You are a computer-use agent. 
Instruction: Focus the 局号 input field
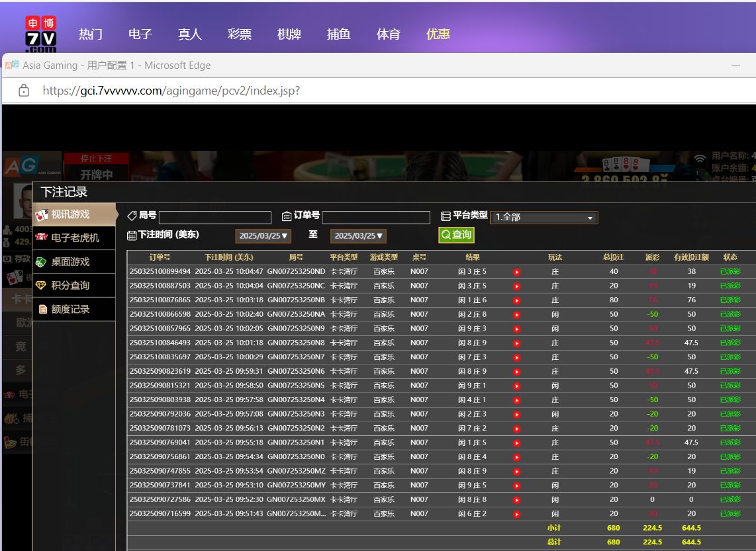click(215, 218)
